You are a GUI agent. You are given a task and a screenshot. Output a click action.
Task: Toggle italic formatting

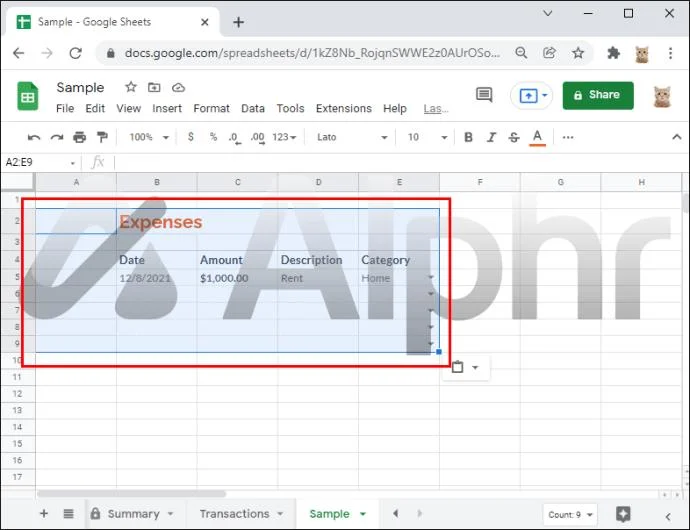coord(491,137)
